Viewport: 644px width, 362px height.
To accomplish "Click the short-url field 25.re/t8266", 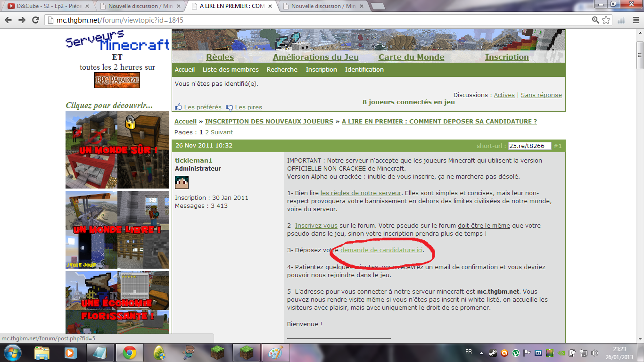I will tap(529, 146).
